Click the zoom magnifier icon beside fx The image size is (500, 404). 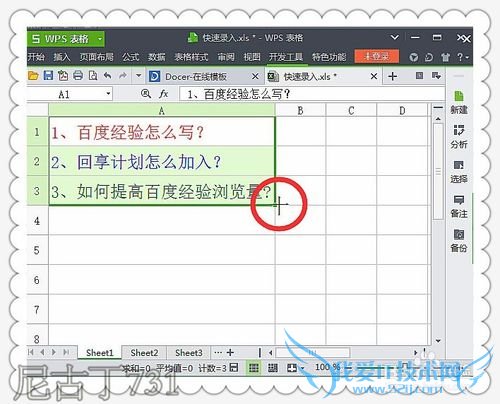click(146, 94)
